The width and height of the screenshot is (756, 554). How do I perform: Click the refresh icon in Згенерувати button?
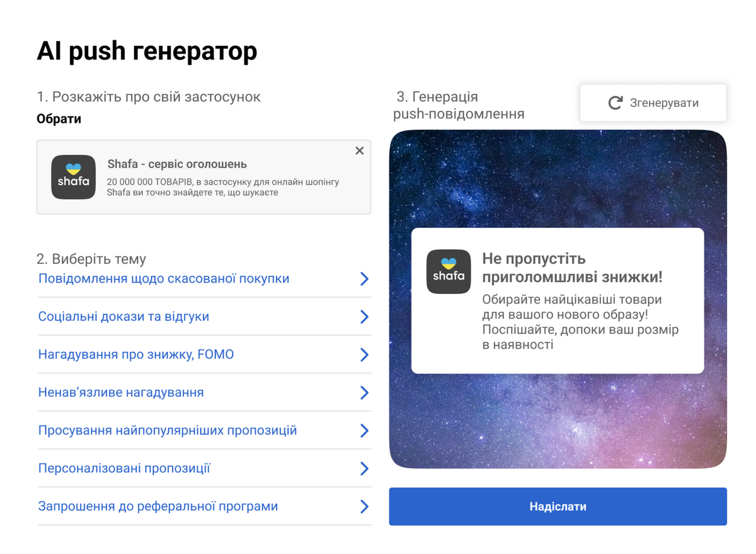coord(616,103)
